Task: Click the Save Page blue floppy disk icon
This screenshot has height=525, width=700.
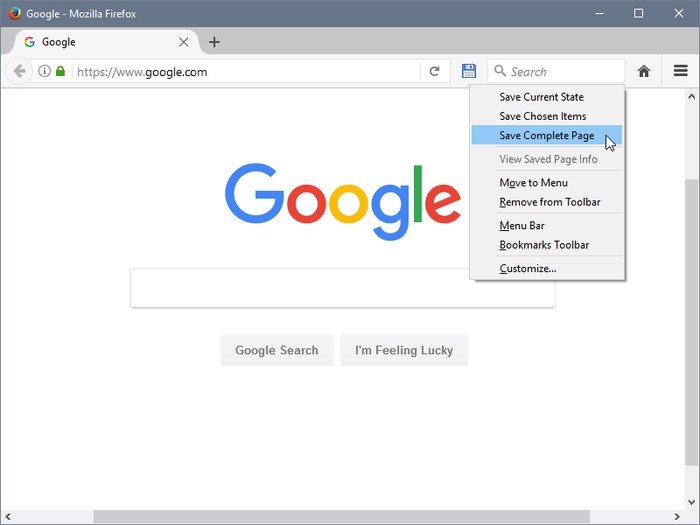Action: pos(468,71)
